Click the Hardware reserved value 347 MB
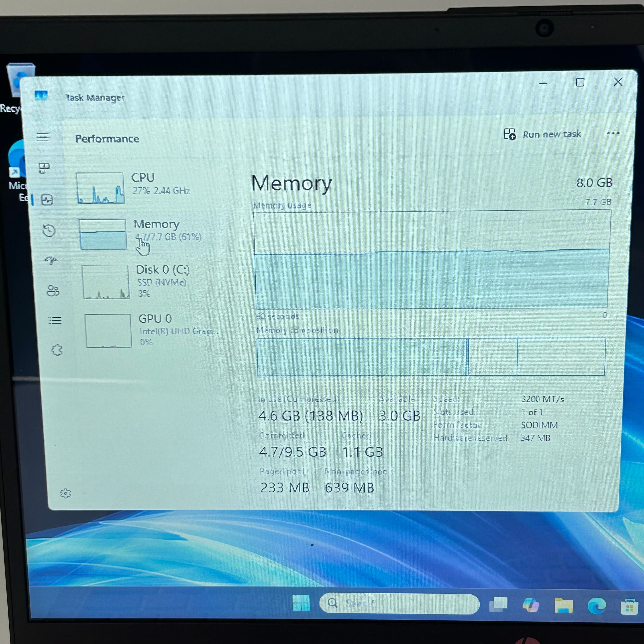 (535, 438)
